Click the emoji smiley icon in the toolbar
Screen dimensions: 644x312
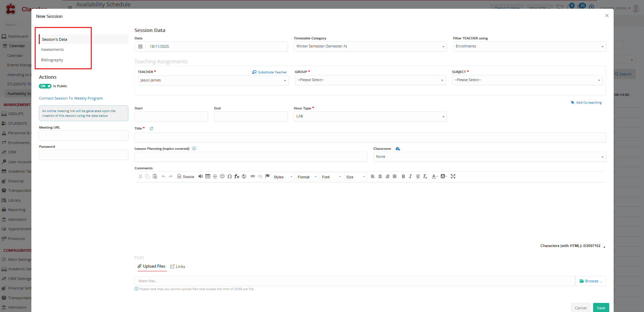pos(222,176)
